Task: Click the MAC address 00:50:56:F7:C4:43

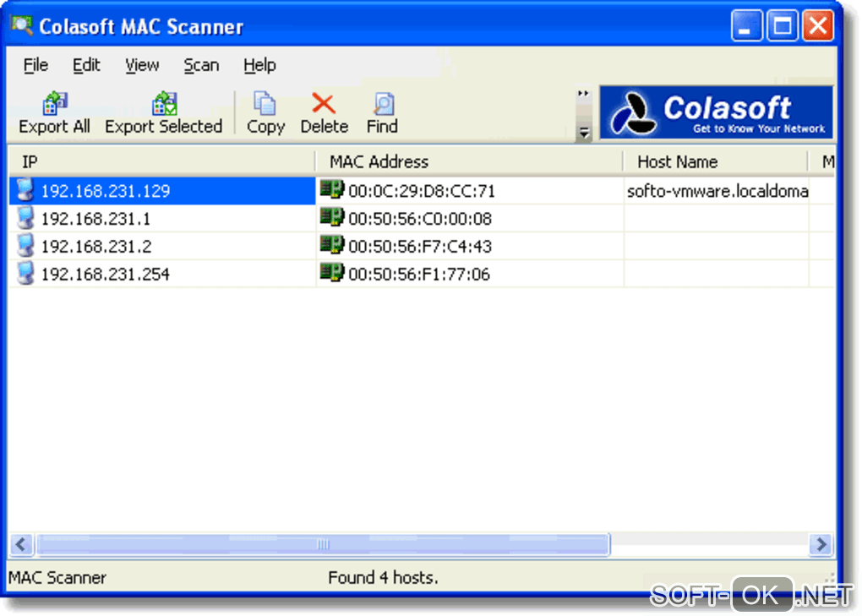Action: click(x=420, y=246)
